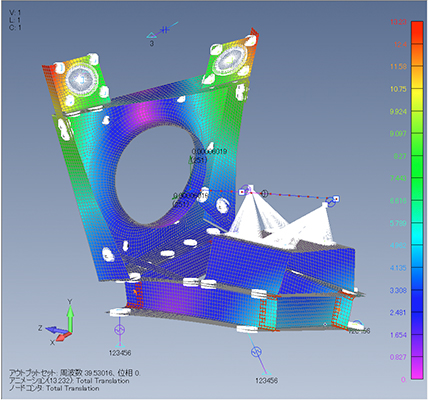Click the green Y axis arrow
The image size is (428, 400).
pyautogui.click(x=70, y=317)
